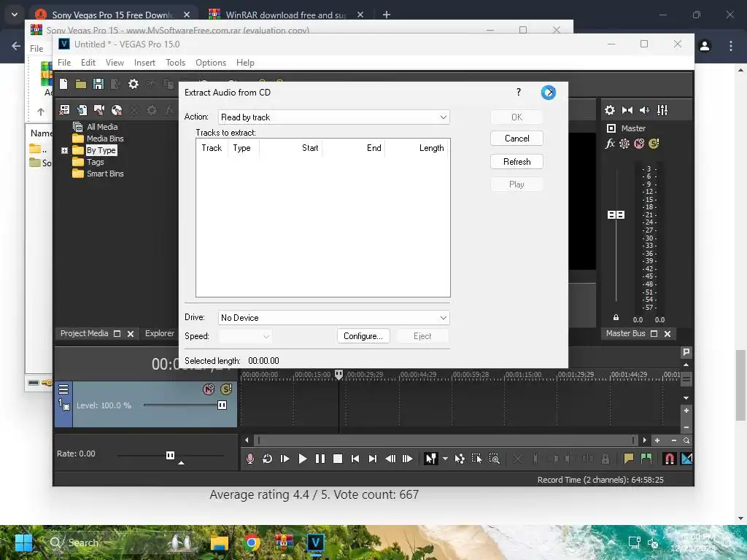This screenshot has height=560, width=747.
Task: Open the edit tool dropdown arrow
Action: click(445, 459)
